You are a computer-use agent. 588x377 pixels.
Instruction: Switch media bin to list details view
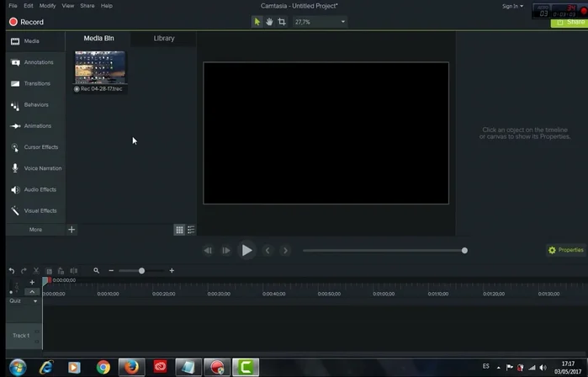point(191,230)
